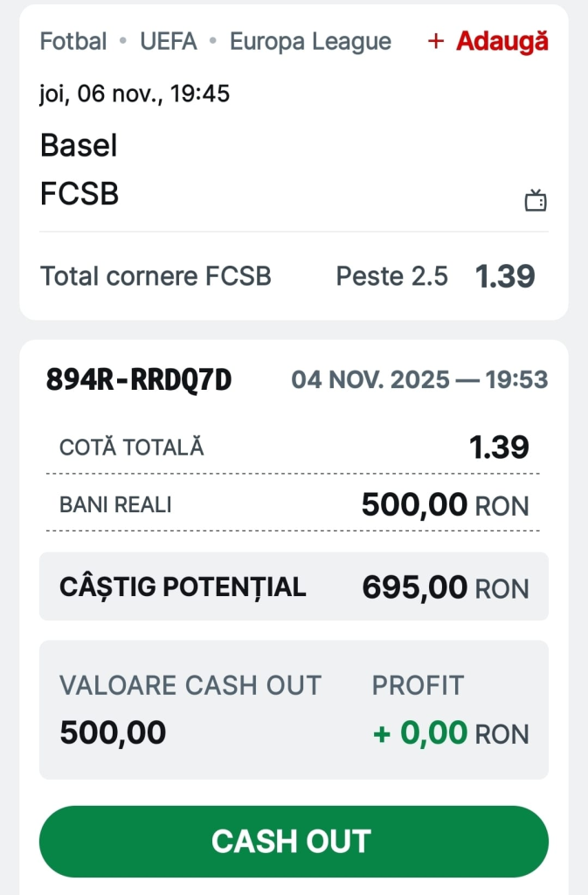Click the Valoare cash out amount 500,00

click(x=113, y=732)
